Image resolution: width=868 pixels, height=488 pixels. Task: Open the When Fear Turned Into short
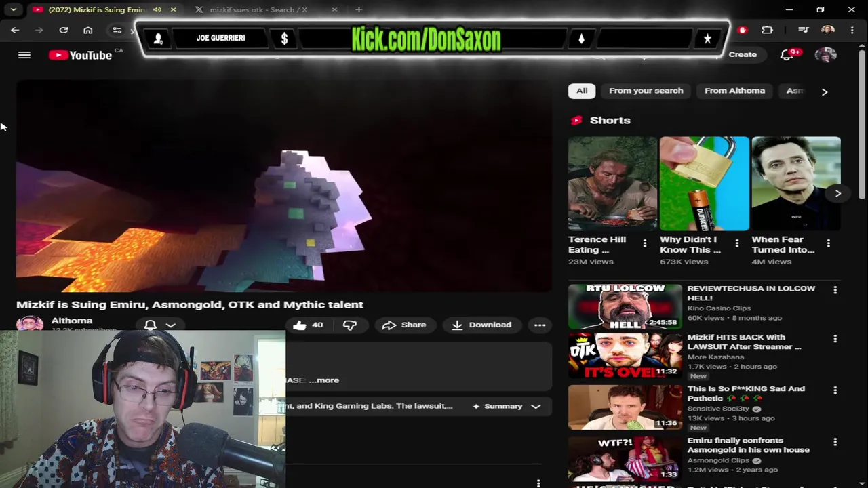pyautogui.click(x=796, y=184)
